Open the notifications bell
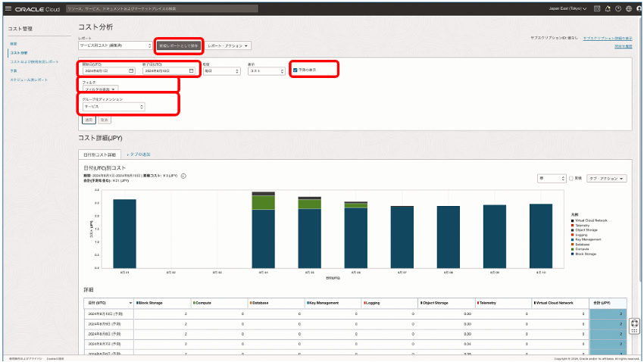This screenshot has height=362, width=644. coord(608,8)
